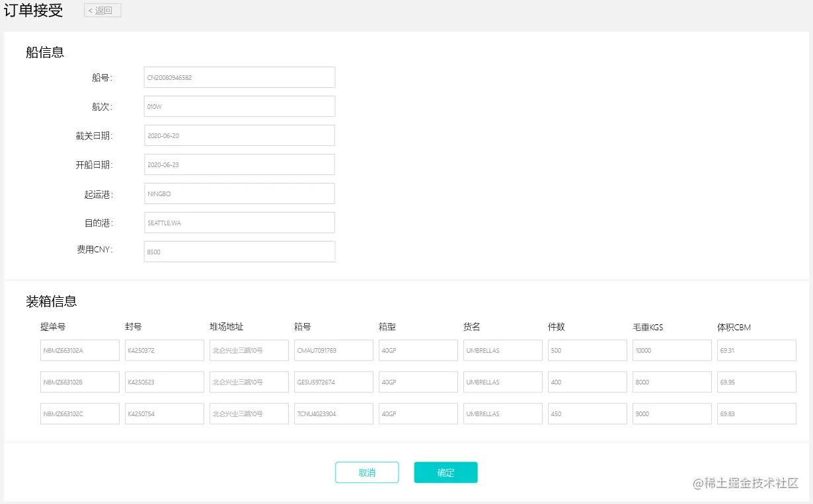This screenshot has height=504, width=813.
Task: Click 40GP field in CMAU7091769 row
Action: [x=418, y=350]
